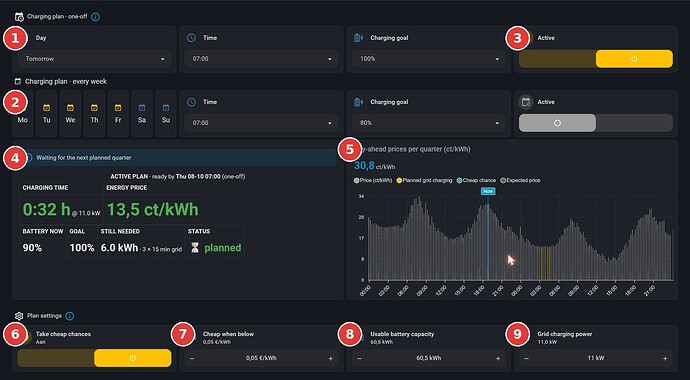Click the green planned status text
Viewport: 690px width, 380px height.
click(x=223, y=248)
